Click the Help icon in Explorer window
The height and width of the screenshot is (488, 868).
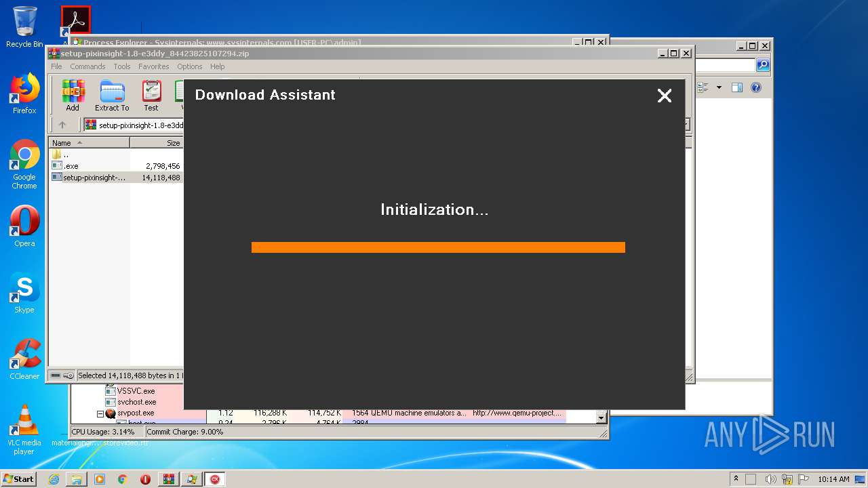[756, 87]
